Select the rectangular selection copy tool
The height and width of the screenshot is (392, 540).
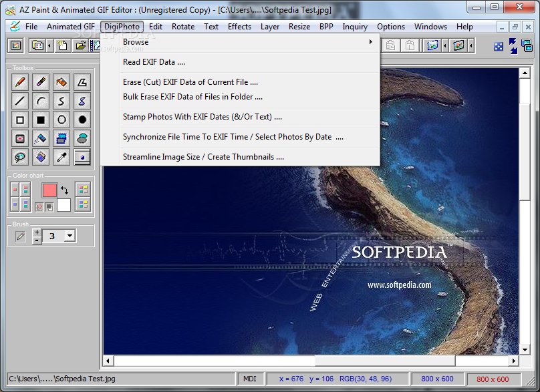[61, 138]
